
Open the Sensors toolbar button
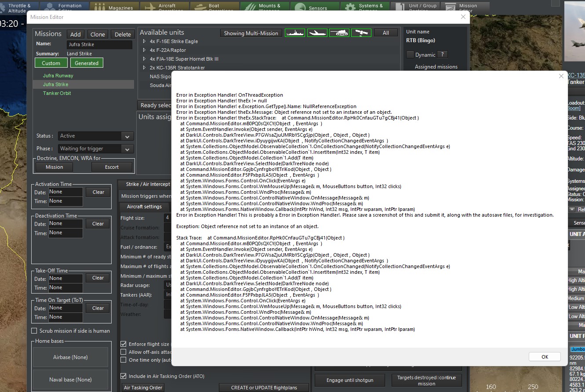[315, 7]
